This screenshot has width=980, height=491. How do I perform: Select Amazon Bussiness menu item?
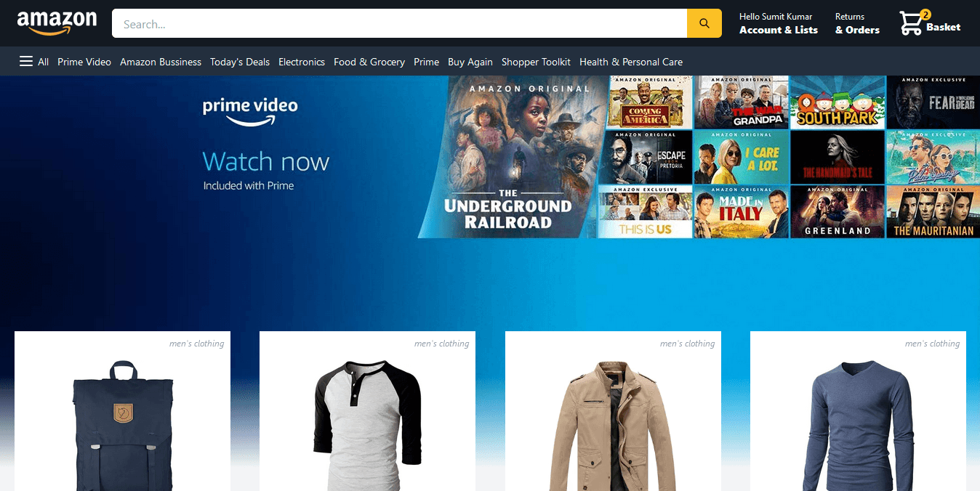click(x=161, y=62)
